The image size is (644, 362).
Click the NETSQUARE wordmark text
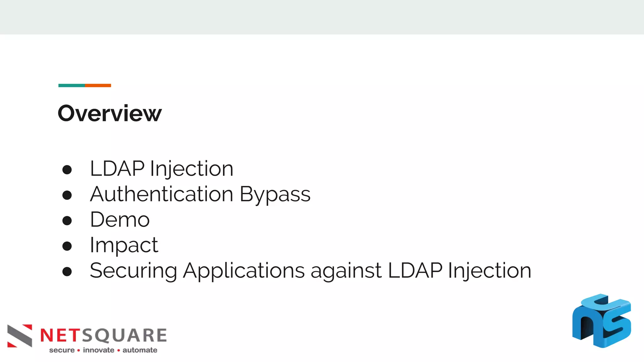coord(103,335)
